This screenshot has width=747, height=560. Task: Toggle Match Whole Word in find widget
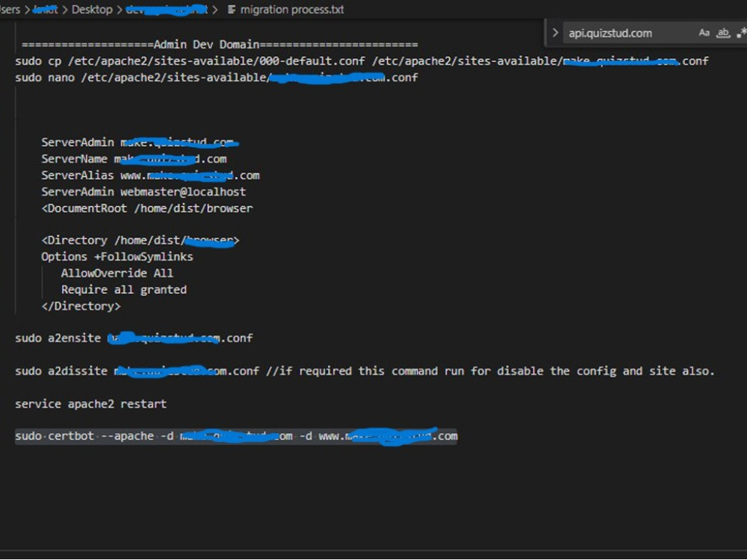(x=722, y=33)
